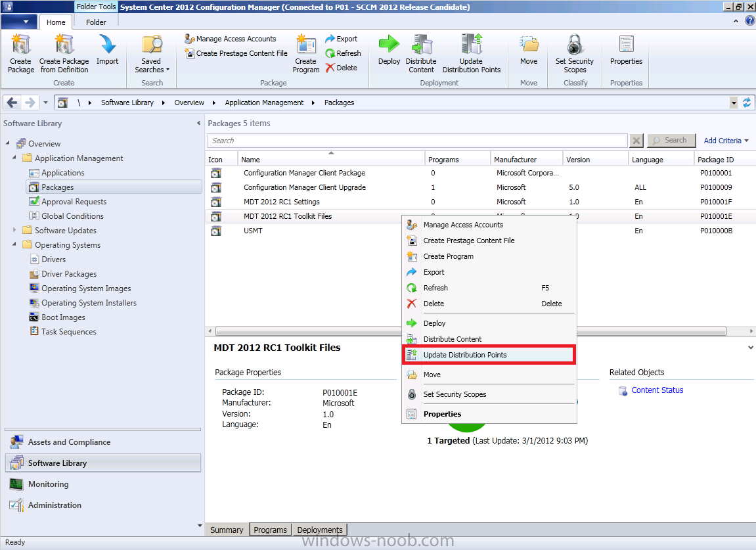Clear the search with the X button
Image resolution: width=756 pixels, height=550 pixels.
[x=636, y=141]
